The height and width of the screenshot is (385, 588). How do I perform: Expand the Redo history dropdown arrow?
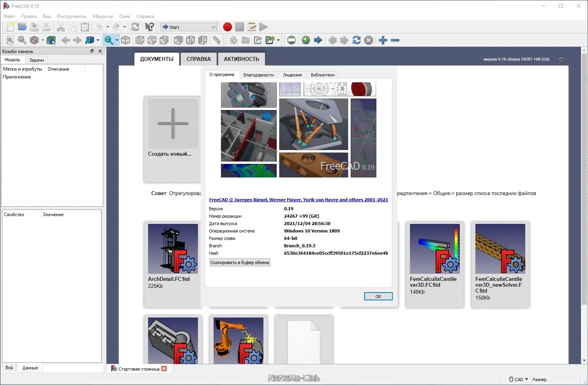pos(124,27)
